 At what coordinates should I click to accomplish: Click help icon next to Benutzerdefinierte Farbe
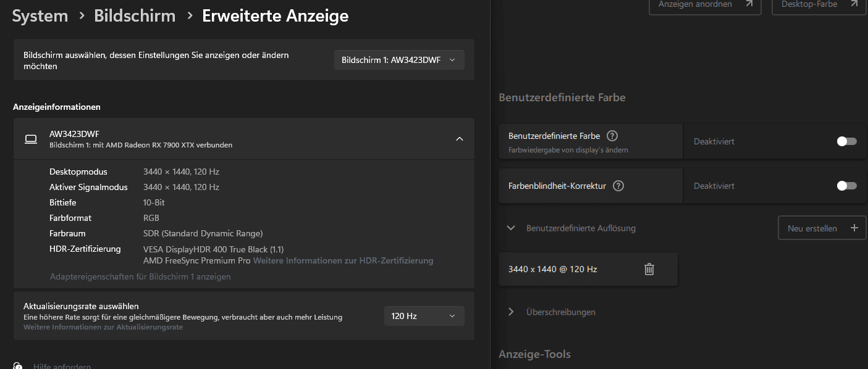[612, 136]
